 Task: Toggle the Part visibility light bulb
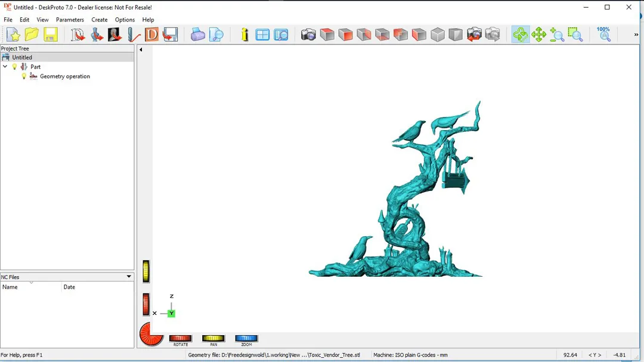[15, 67]
